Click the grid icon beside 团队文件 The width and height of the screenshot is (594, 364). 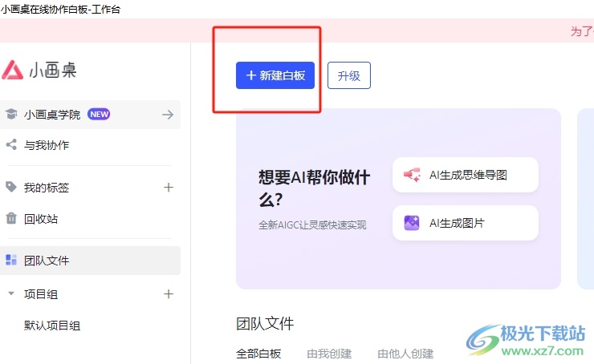11,260
